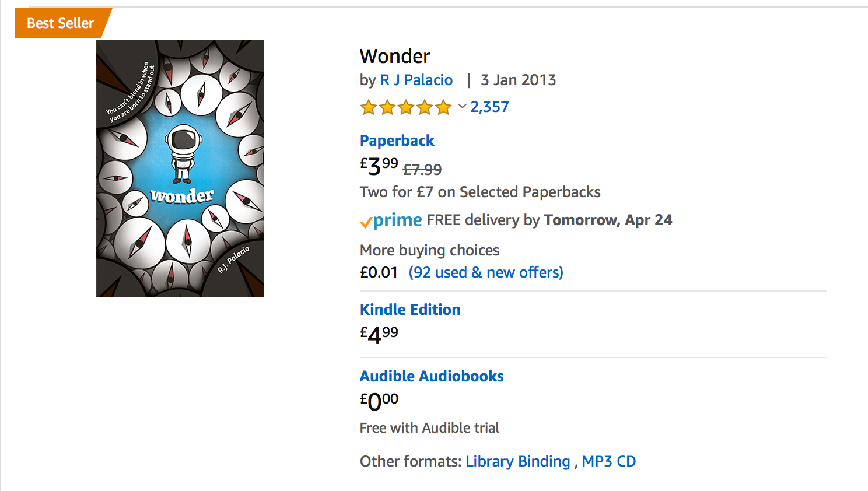
Task: Select the Audible Audiobooks format
Action: [432, 376]
